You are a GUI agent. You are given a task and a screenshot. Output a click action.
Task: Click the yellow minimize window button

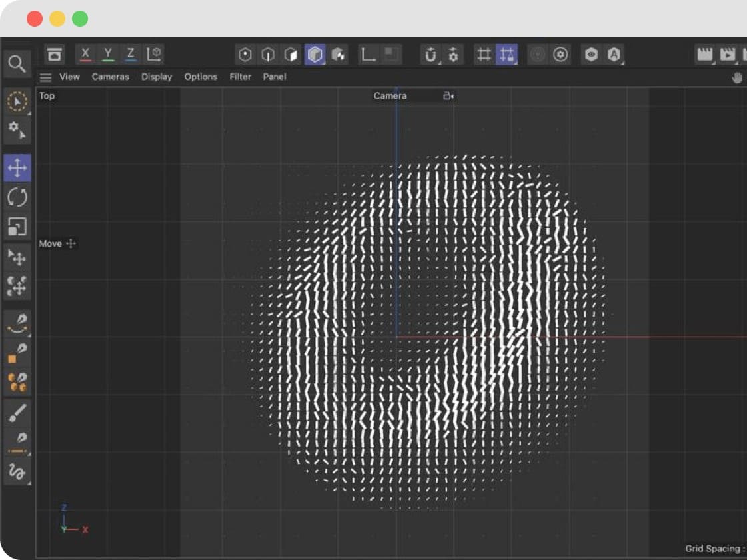57,19
